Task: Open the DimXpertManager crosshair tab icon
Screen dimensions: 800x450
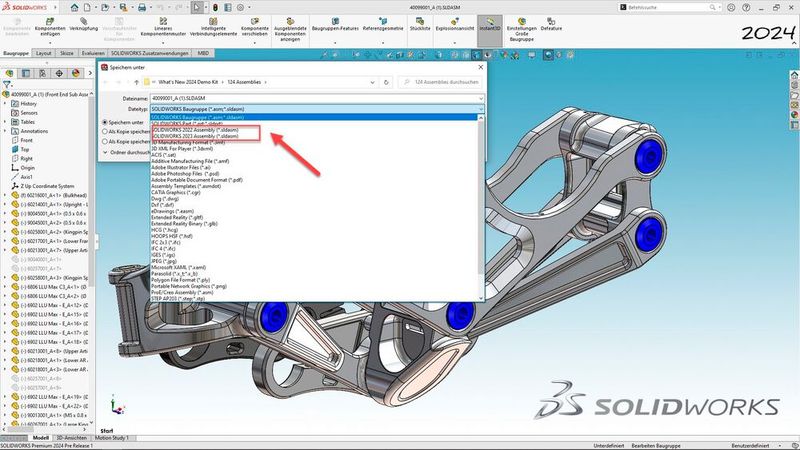Action: (x=59, y=73)
